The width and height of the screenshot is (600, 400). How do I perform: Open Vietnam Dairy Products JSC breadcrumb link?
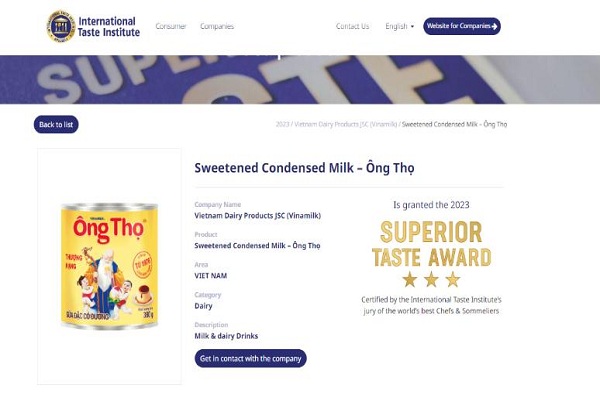click(345, 125)
